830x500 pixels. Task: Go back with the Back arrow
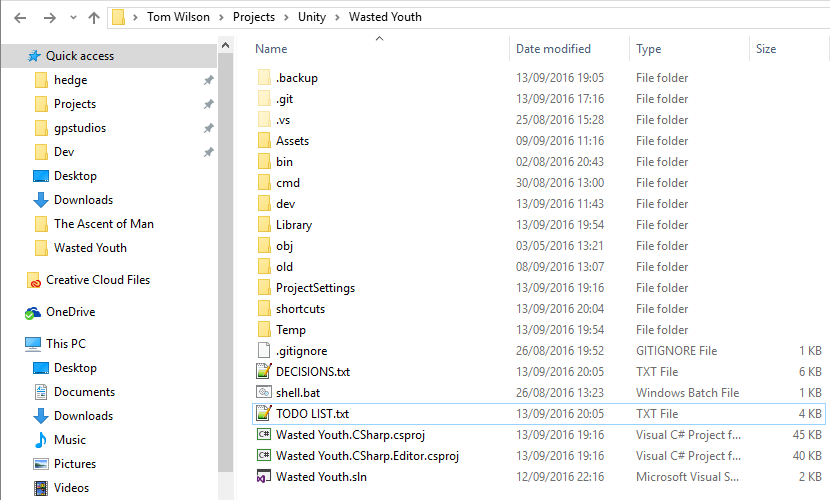point(20,17)
